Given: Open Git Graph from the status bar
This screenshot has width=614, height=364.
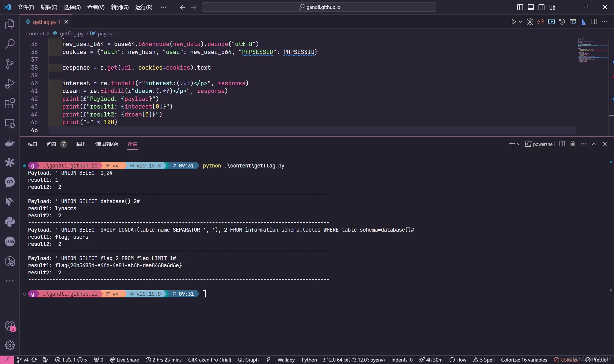Looking at the screenshot, I should tap(248, 360).
